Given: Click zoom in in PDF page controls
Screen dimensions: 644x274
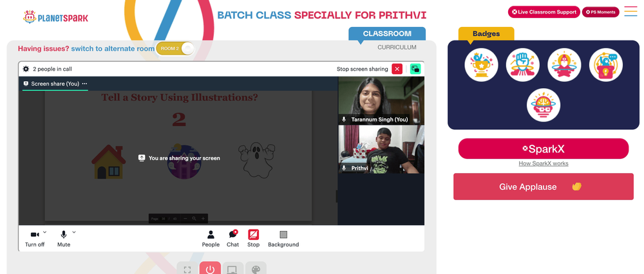Looking at the screenshot, I should tap(203, 219).
